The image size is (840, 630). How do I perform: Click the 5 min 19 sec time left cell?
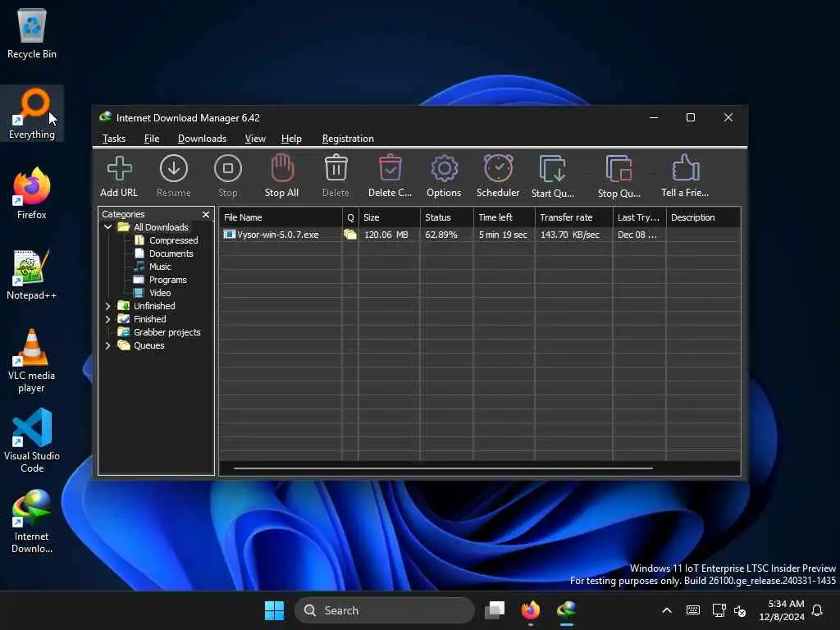(503, 235)
